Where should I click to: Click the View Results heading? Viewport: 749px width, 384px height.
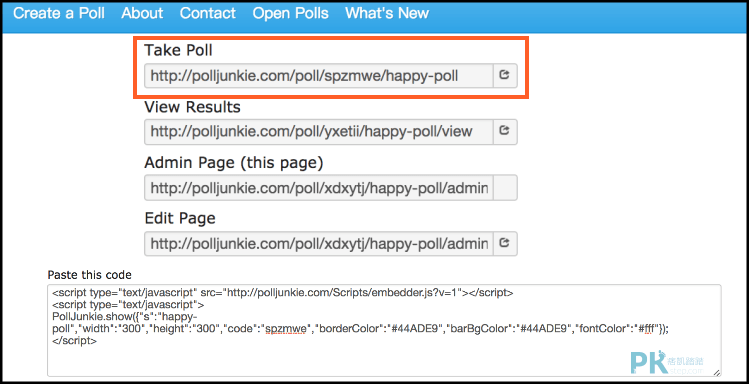click(x=193, y=107)
